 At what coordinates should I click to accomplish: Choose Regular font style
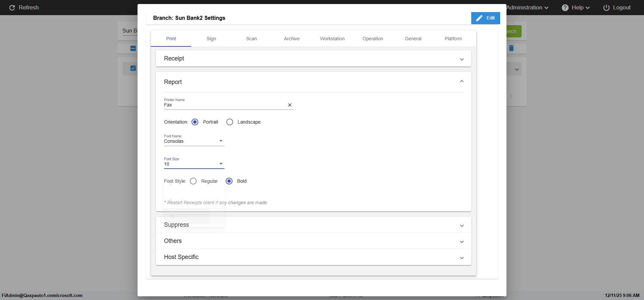click(193, 181)
